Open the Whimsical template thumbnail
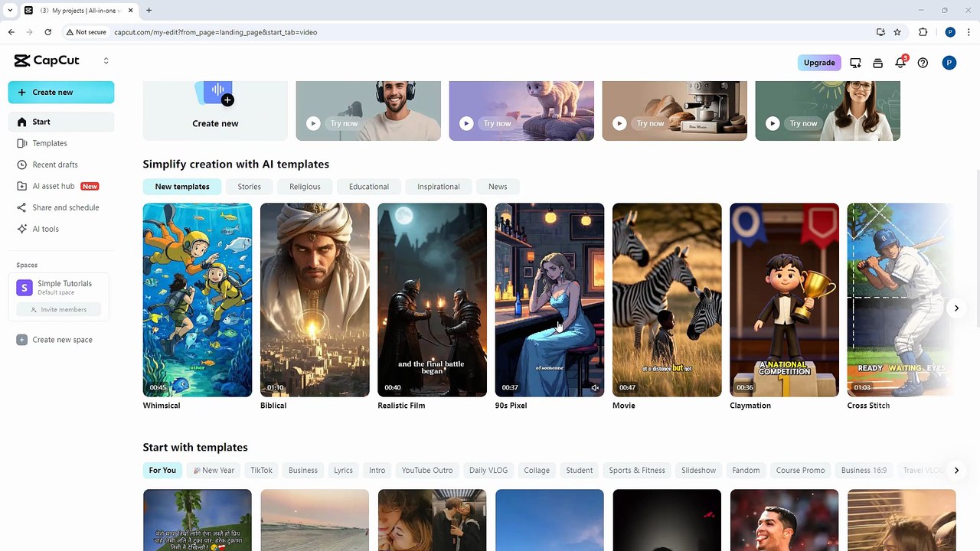This screenshot has height=551, width=980. 198,300
